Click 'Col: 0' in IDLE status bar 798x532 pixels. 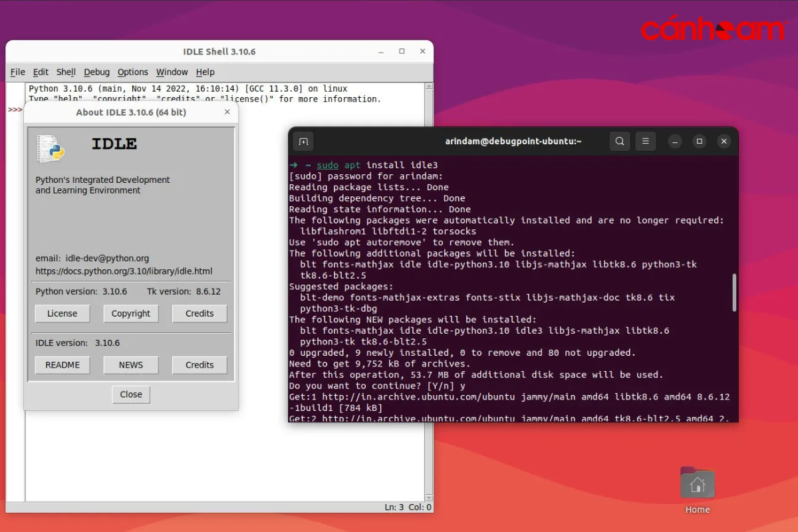click(x=420, y=507)
